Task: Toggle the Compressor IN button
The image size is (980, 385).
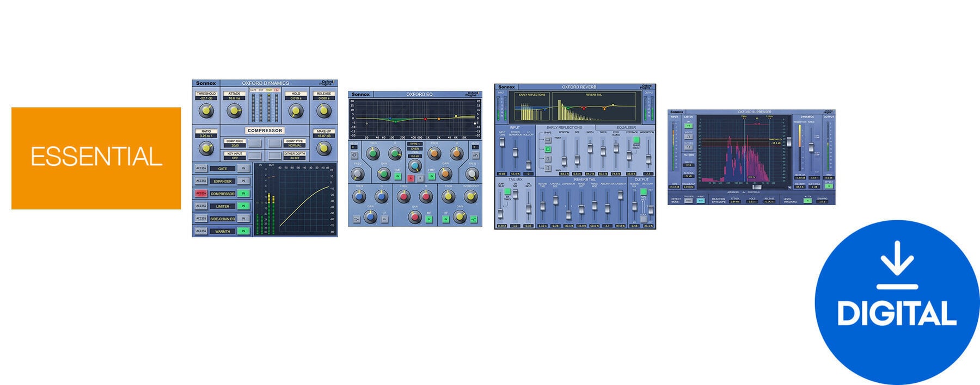Action: pos(243,193)
